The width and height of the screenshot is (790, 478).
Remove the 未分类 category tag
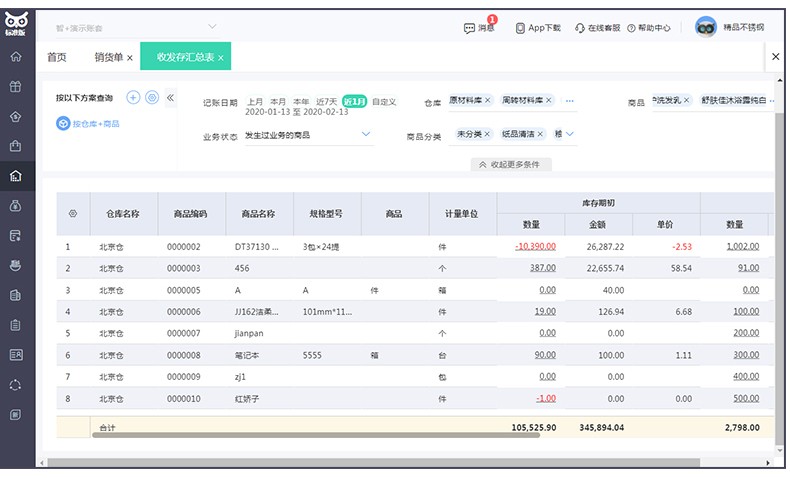[x=487, y=134]
